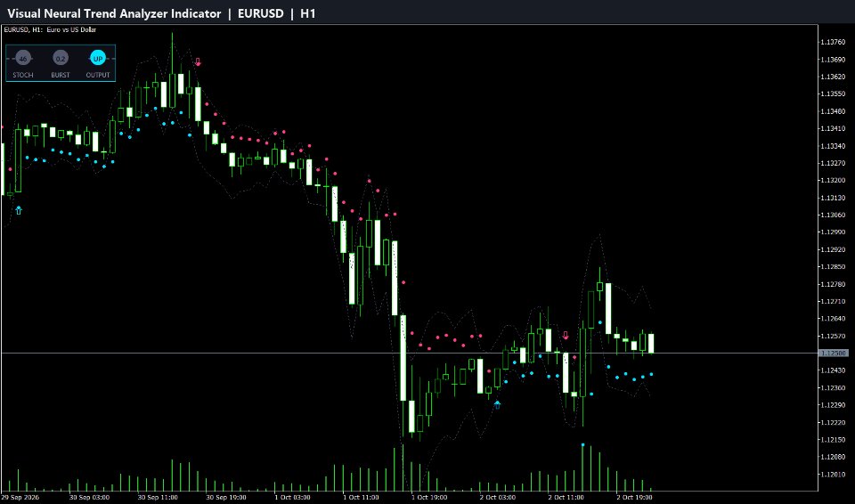Click the 1.13270 price scale label
Screen dimensions: 855x504
point(834,163)
